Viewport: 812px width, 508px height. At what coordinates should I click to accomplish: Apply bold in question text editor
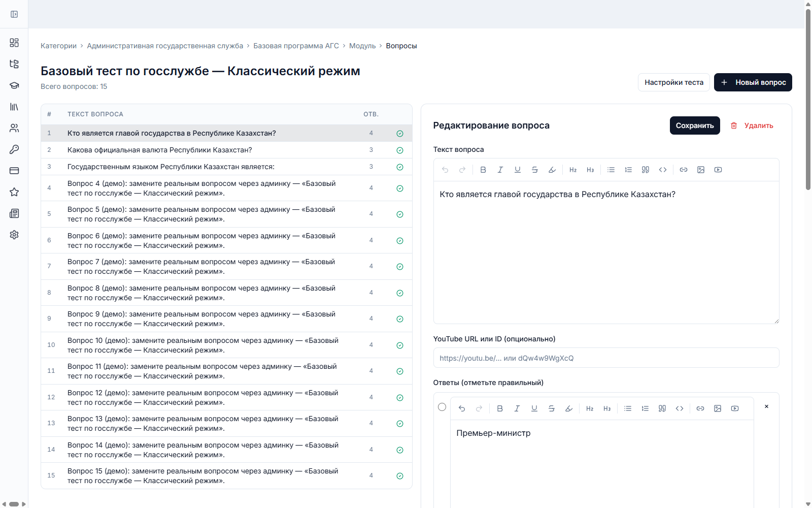pyautogui.click(x=483, y=170)
